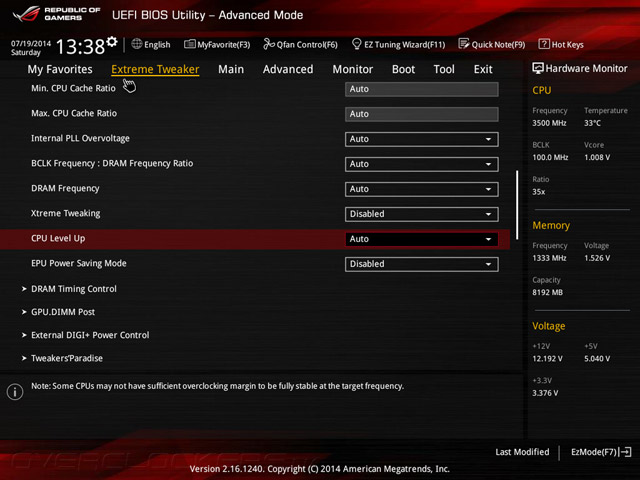This screenshot has height=480, width=640.
Task: Click the Xtreme Tweaking label
Action: pyautogui.click(x=66, y=213)
